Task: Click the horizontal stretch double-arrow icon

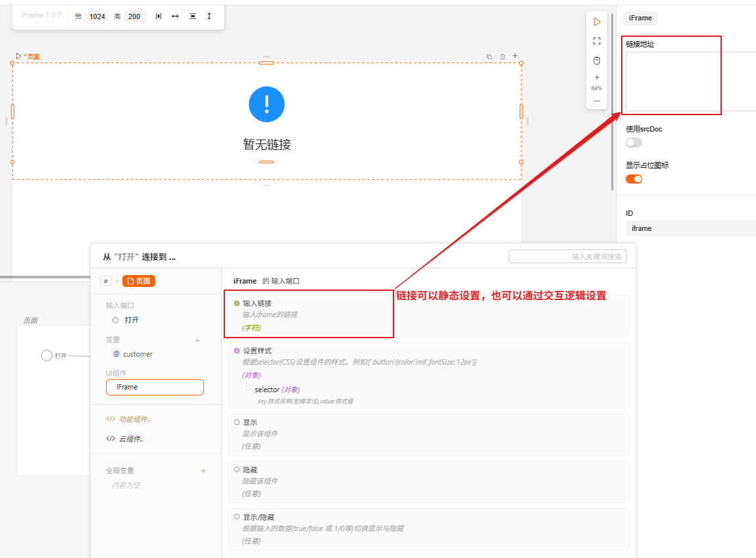Action: click(x=175, y=16)
